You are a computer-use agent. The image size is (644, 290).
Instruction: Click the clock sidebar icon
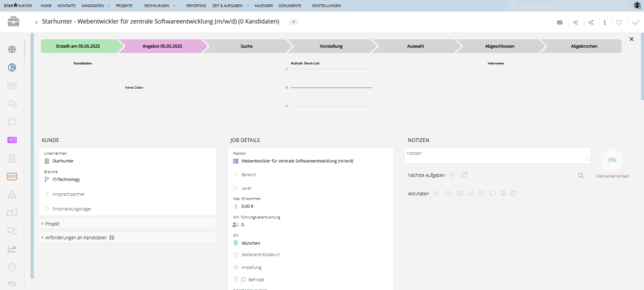pos(12,267)
